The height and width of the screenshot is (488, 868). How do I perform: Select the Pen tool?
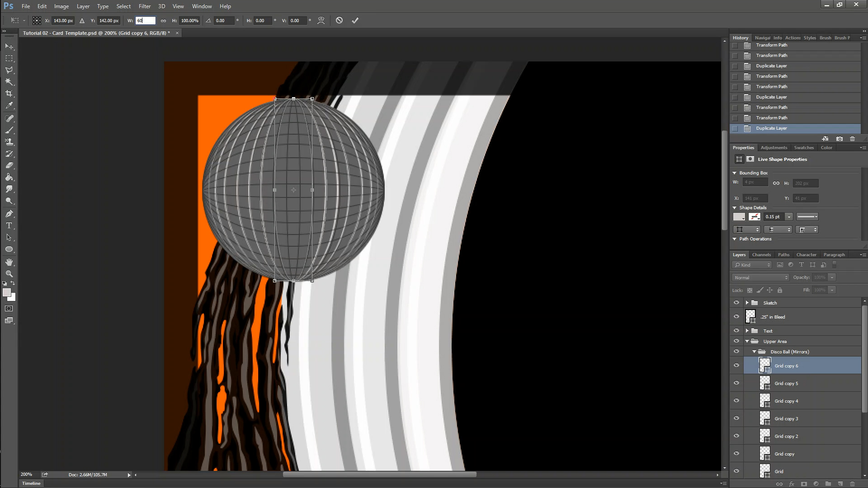pos(9,214)
